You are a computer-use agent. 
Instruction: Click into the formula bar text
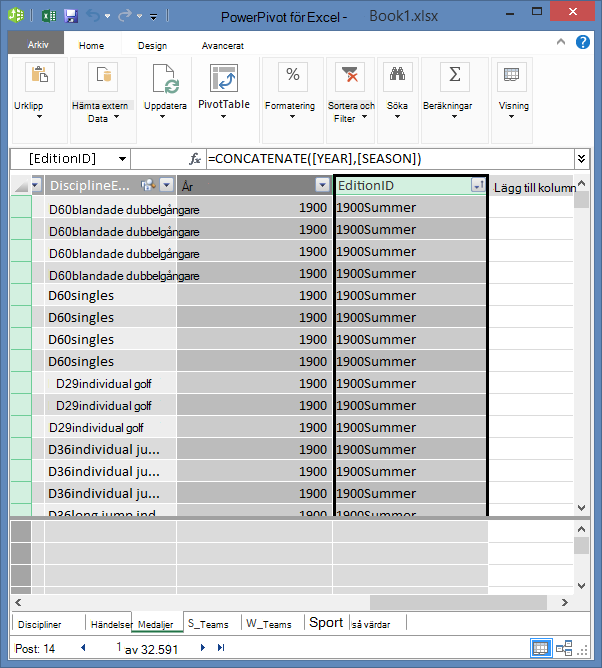click(389, 159)
